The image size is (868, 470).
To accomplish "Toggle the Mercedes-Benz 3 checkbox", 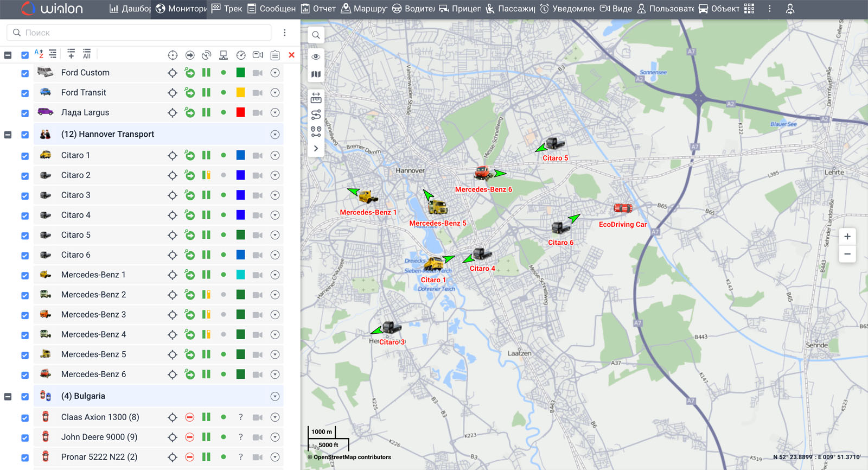I will 25,315.
